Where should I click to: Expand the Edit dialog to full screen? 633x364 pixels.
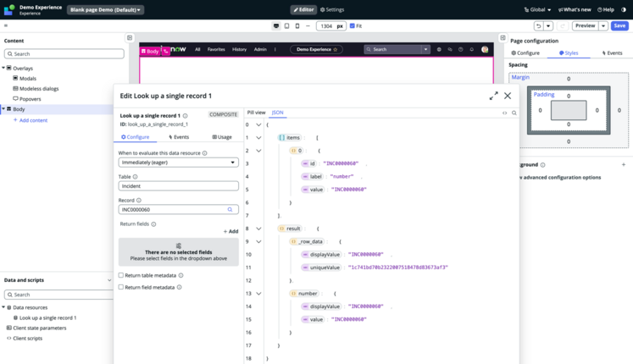493,96
